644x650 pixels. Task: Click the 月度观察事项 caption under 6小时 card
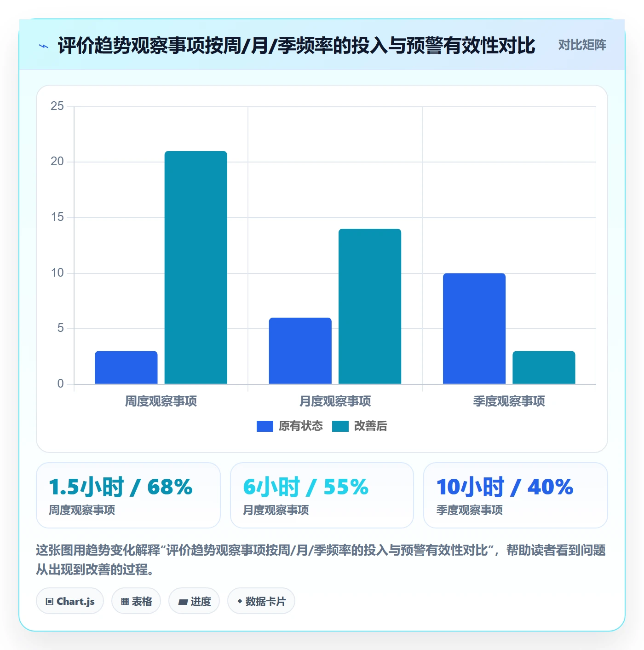[x=276, y=510]
